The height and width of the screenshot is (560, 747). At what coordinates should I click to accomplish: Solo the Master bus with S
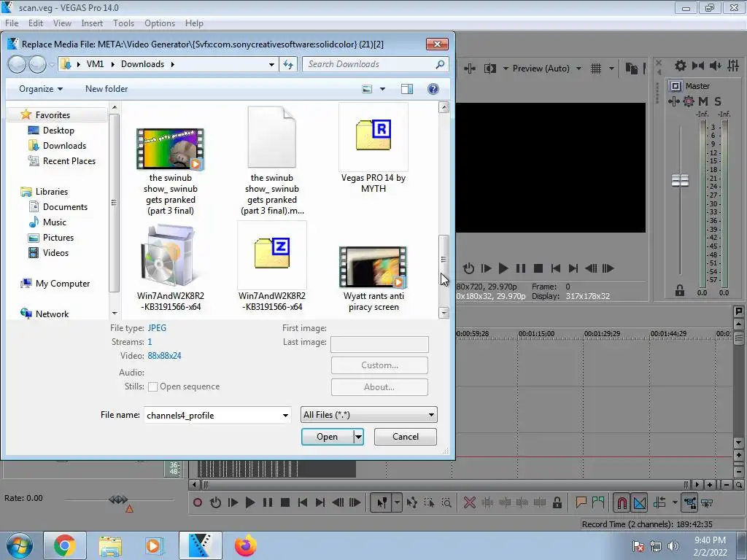tap(718, 101)
